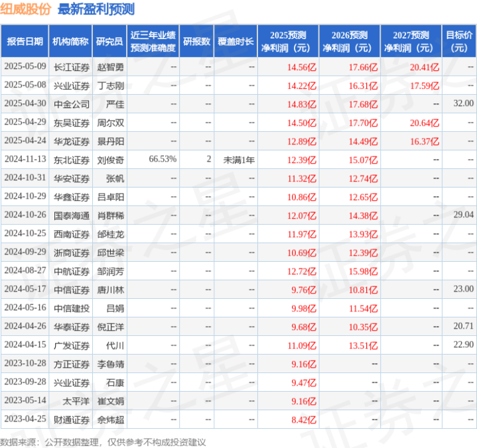Click institution 东吴证券
The width and height of the screenshot is (477, 448).
coord(72,123)
